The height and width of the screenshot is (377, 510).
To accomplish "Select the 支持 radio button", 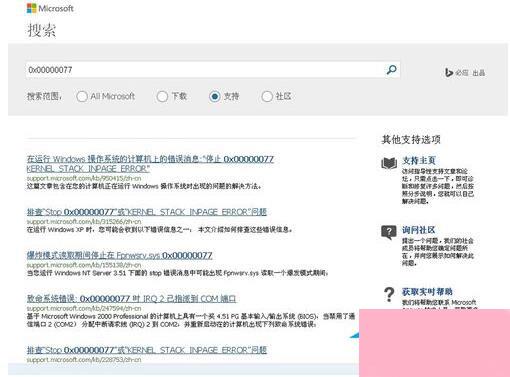I will tap(215, 97).
